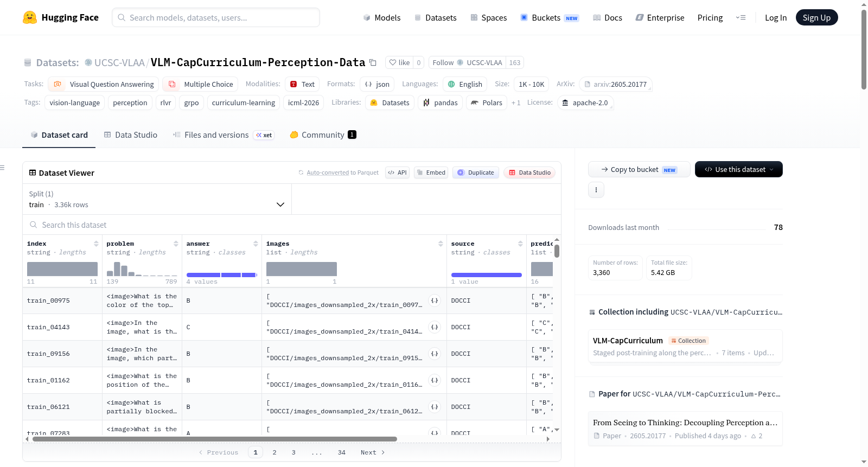Open the API button in Dataset Viewer

point(397,172)
